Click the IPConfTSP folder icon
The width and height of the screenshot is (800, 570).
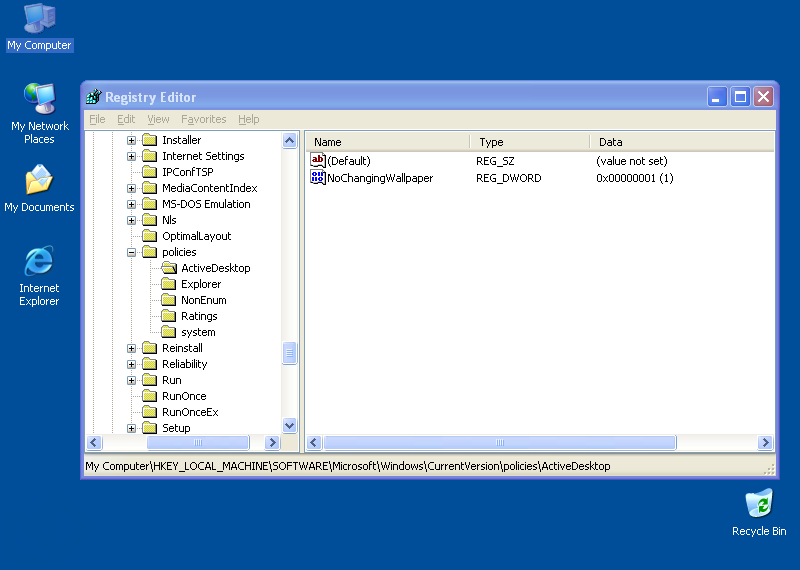coord(149,172)
